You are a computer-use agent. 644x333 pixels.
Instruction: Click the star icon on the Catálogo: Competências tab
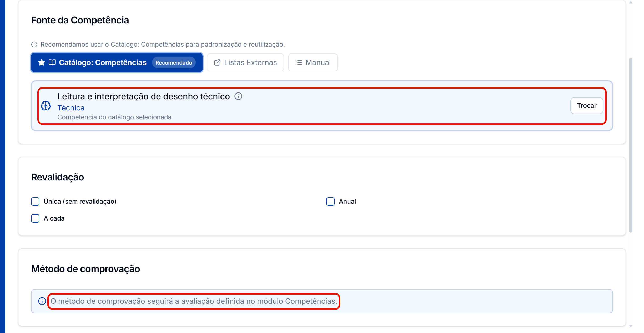click(42, 62)
